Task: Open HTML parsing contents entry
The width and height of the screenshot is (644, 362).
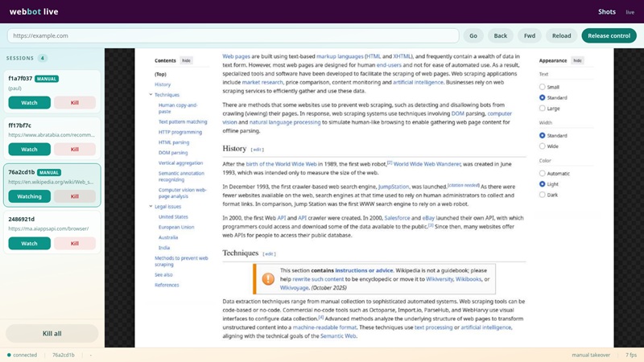Action: pos(174,142)
